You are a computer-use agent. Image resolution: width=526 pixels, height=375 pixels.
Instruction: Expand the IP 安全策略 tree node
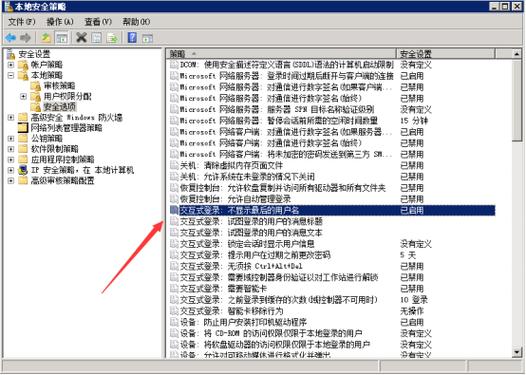11,170
